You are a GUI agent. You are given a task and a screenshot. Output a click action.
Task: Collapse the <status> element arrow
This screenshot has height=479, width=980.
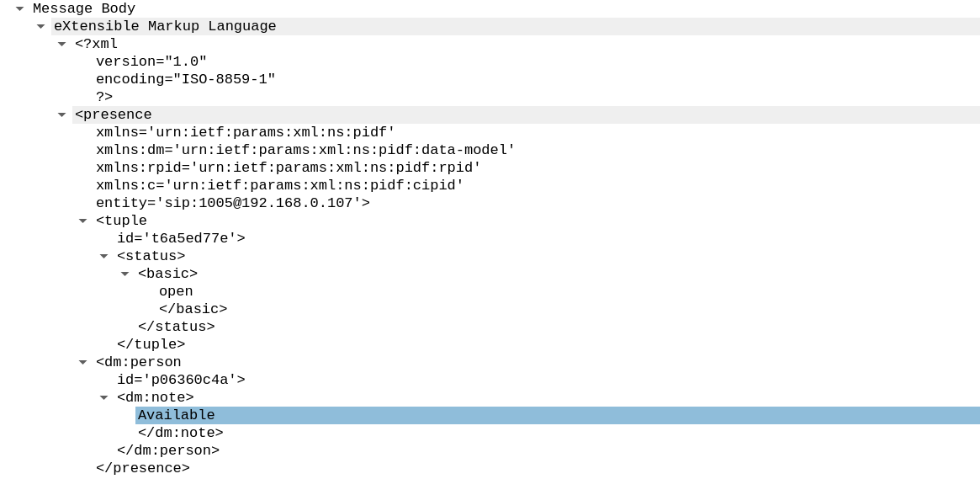click(103, 256)
